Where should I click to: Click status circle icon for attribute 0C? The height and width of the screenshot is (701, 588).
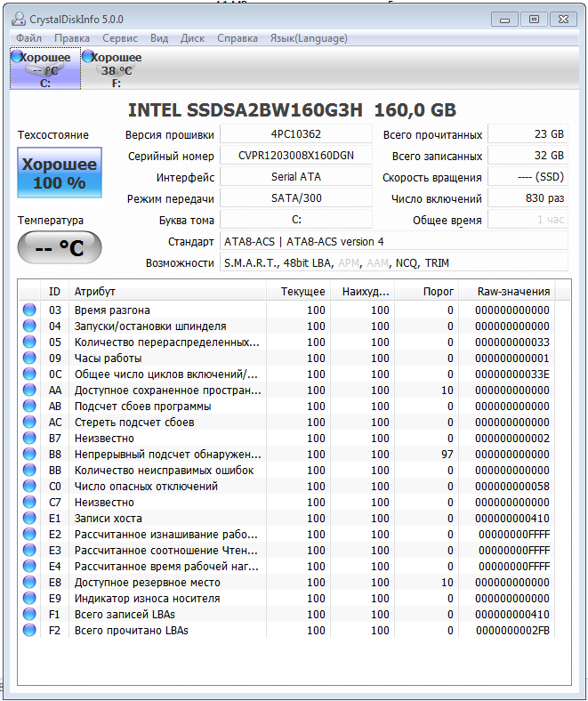coord(29,375)
